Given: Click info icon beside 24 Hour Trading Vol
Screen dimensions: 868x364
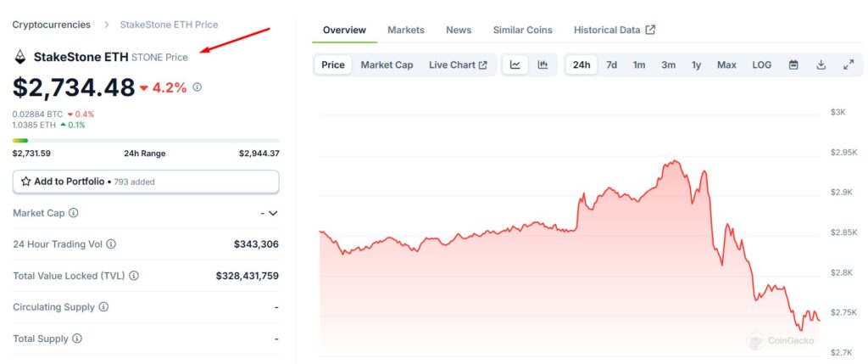Looking at the screenshot, I should tap(111, 244).
